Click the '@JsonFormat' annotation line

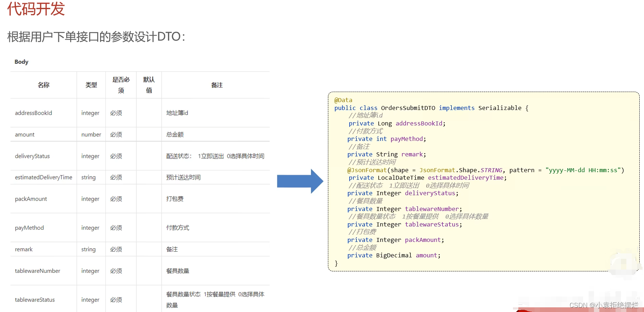tap(486, 170)
